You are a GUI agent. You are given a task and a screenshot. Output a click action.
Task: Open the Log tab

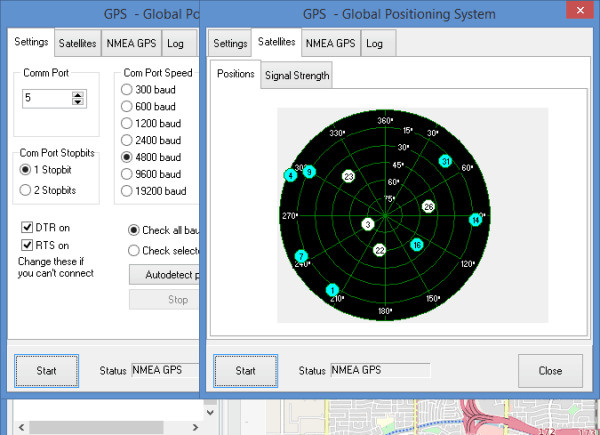375,43
